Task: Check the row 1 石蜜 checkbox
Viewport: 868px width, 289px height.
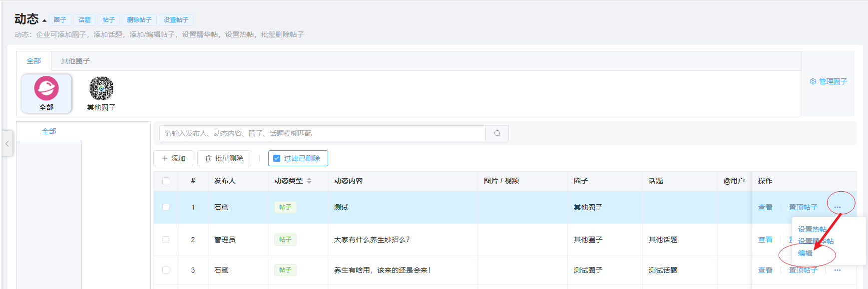Action: point(166,207)
